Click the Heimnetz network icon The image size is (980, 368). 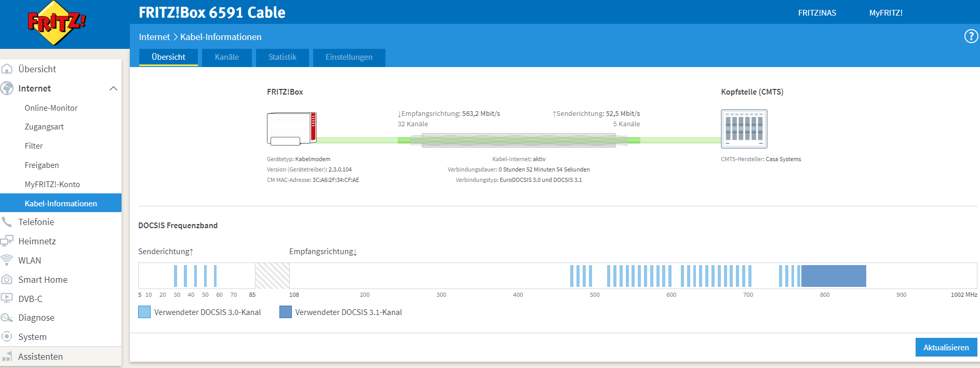[7, 241]
